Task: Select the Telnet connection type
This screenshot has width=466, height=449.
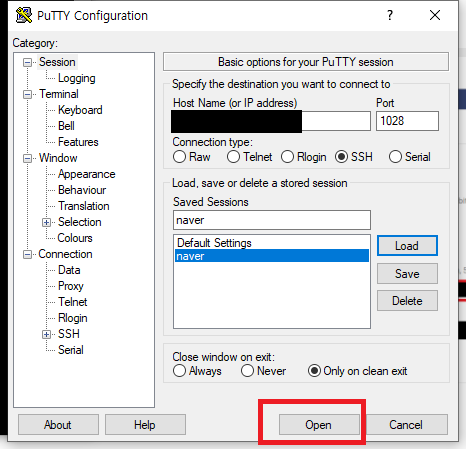Action: [250, 157]
